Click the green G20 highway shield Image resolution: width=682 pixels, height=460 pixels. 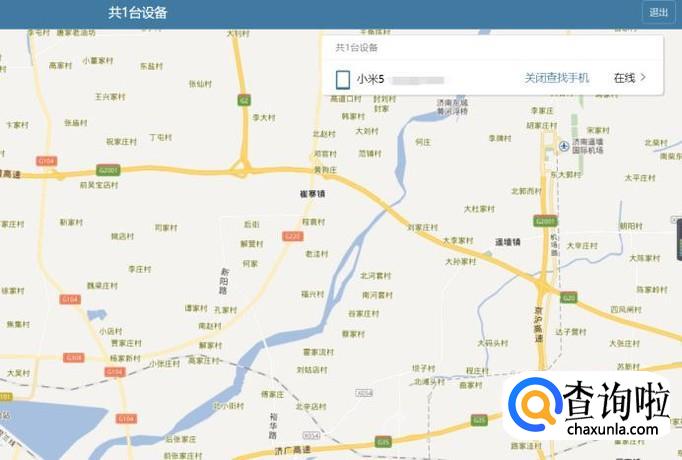coord(569,298)
